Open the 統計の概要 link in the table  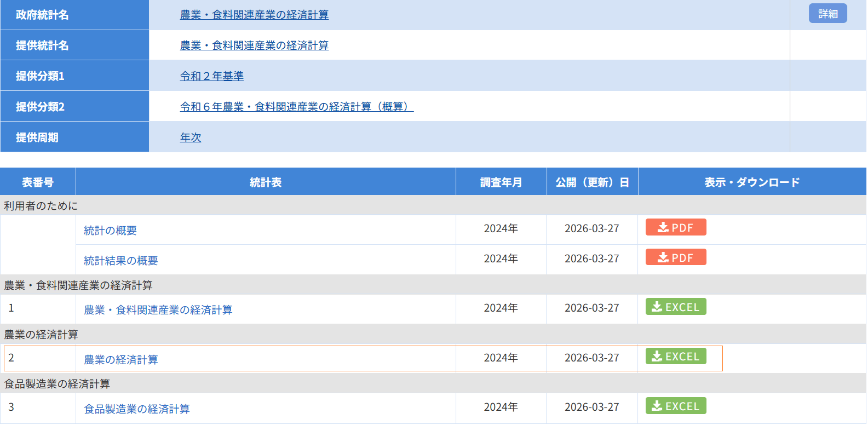click(110, 231)
